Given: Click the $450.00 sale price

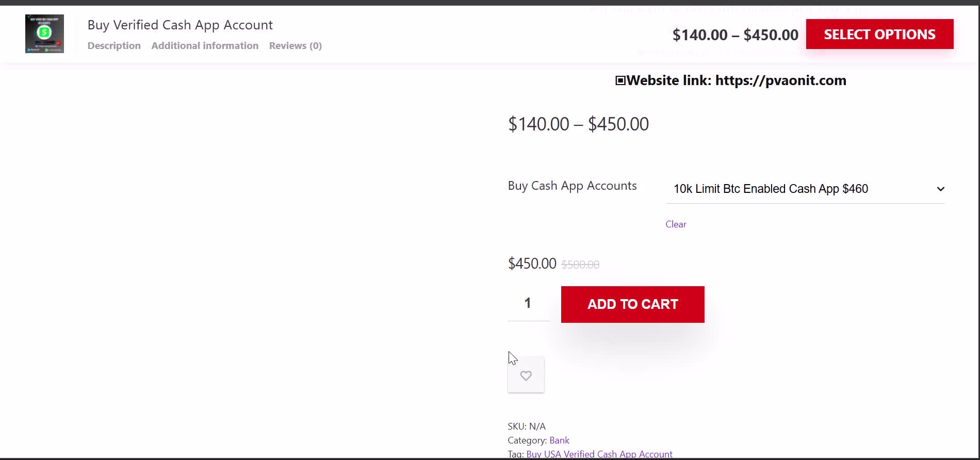Looking at the screenshot, I should 532,264.
